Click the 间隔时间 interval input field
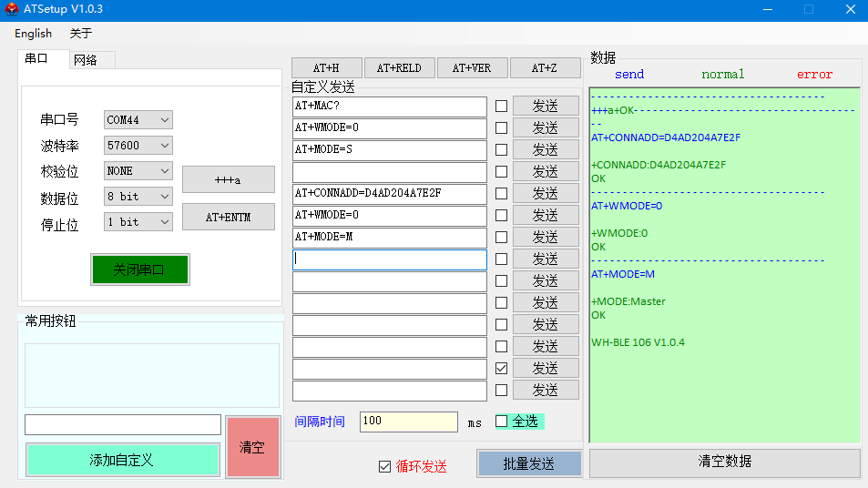 click(x=408, y=422)
